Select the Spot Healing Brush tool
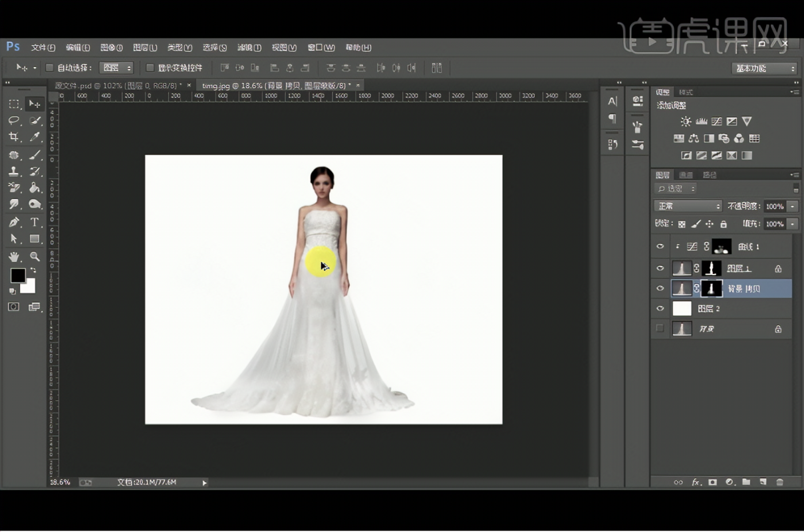This screenshot has width=804, height=532. 14,155
